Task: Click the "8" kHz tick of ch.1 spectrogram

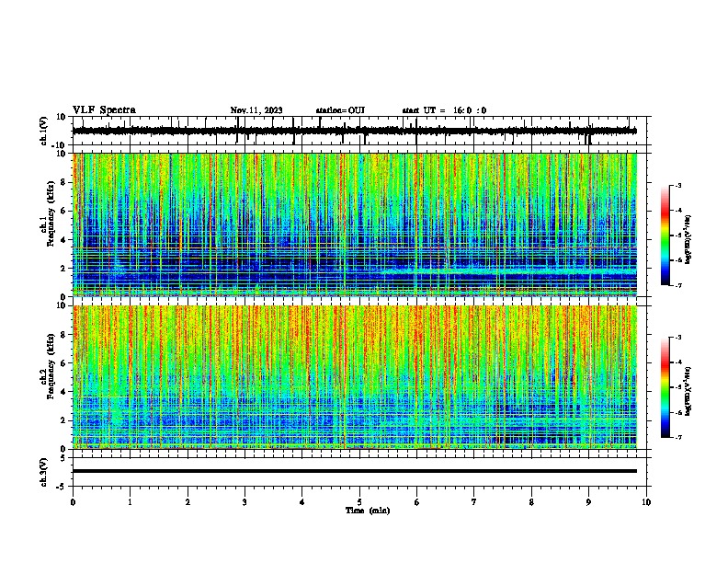Action: click(x=64, y=182)
